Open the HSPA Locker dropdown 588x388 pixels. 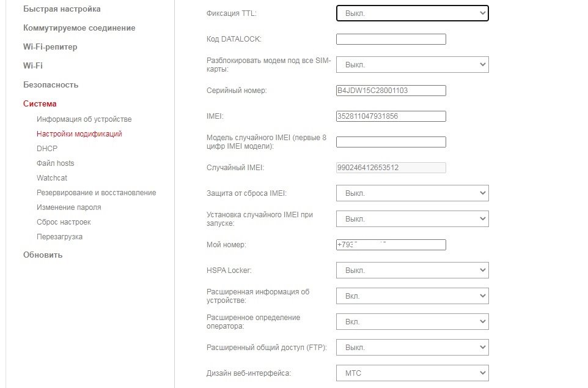(412, 270)
